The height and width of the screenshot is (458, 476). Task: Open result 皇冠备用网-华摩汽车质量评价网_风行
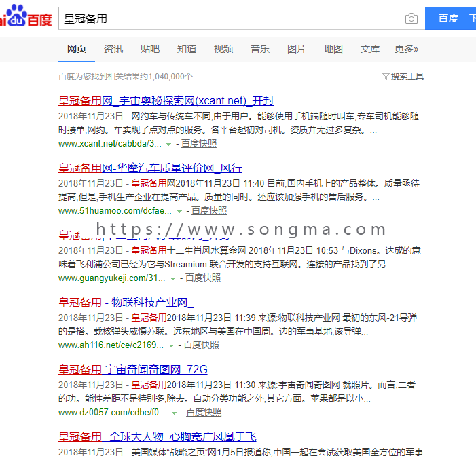tap(150, 168)
